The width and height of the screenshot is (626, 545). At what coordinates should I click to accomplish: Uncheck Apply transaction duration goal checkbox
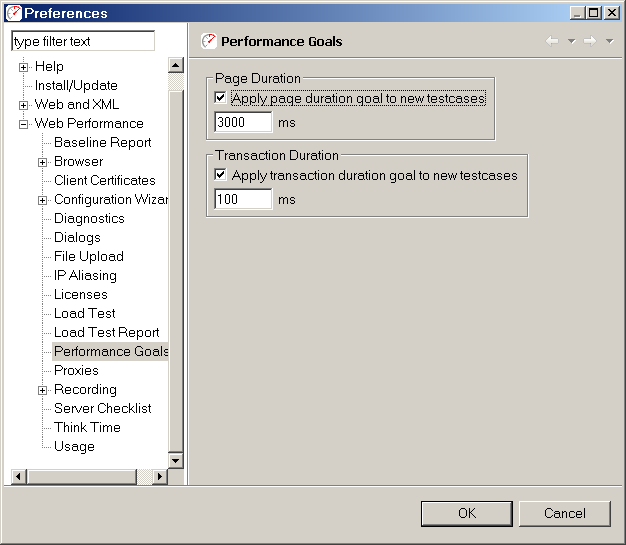(220, 175)
